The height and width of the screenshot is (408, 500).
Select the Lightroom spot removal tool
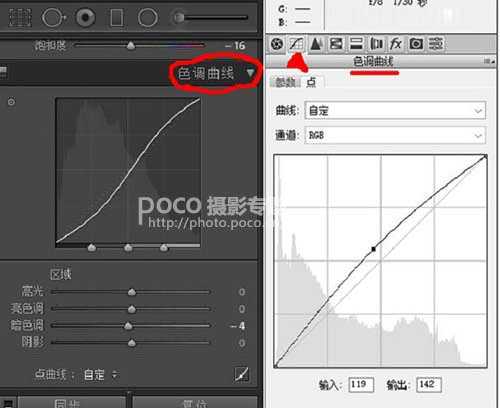click(53, 17)
